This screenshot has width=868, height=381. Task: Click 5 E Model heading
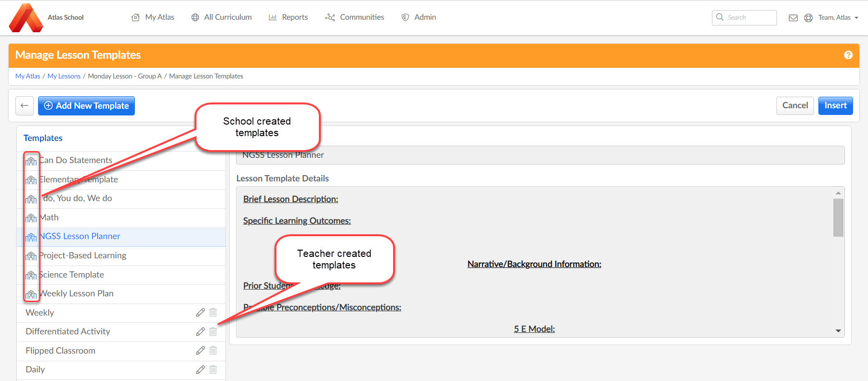[x=534, y=329]
